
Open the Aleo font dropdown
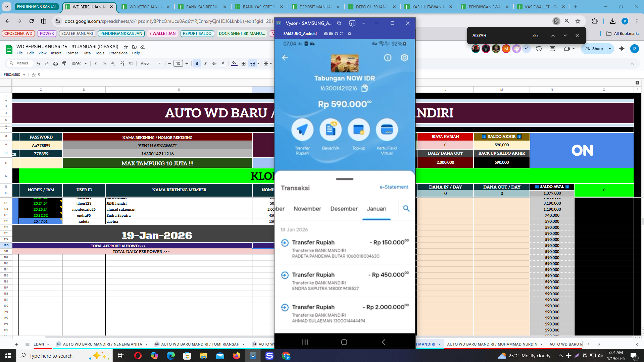click(151, 63)
